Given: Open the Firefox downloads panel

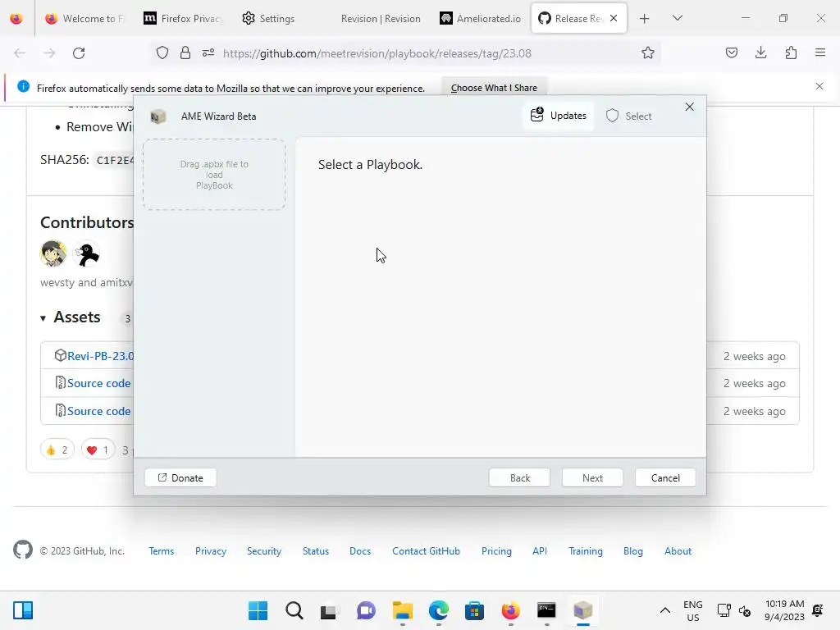Looking at the screenshot, I should (760, 52).
